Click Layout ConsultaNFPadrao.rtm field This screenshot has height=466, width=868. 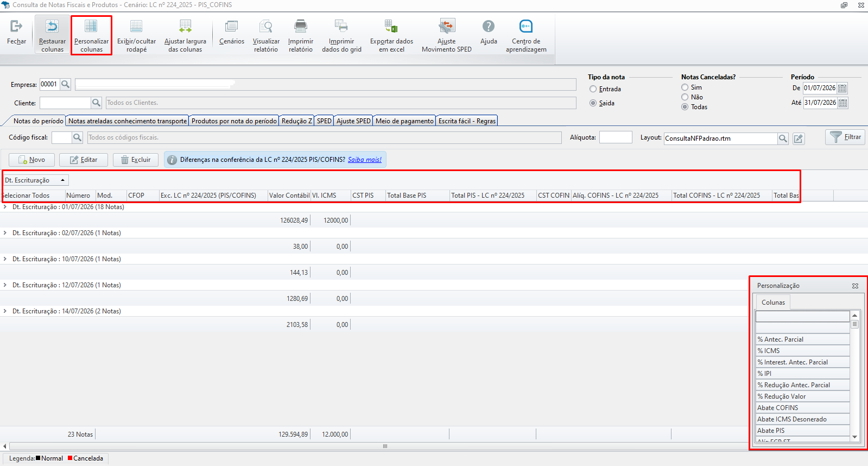[720, 138]
